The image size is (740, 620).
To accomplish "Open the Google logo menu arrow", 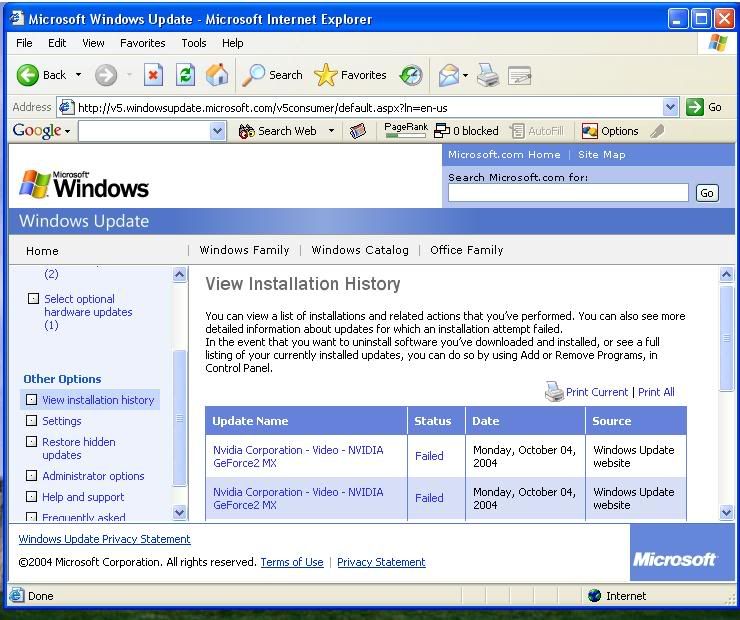I will tap(67, 131).
